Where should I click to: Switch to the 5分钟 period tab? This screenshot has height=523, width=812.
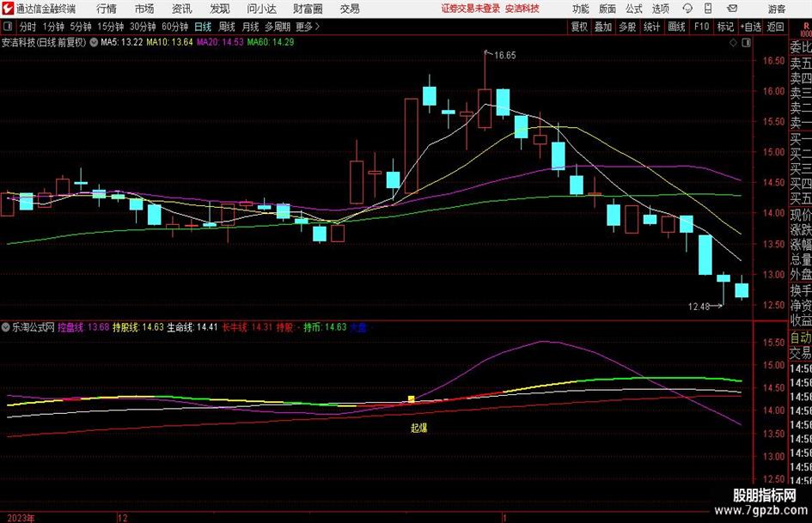point(81,27)
